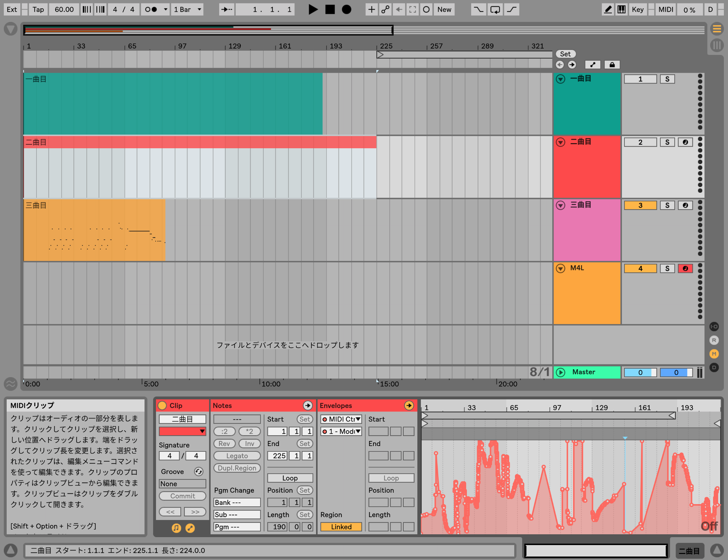Screen dimensions: 728x560
Task: Start playback with the Play button
Action: pos(313,10)
